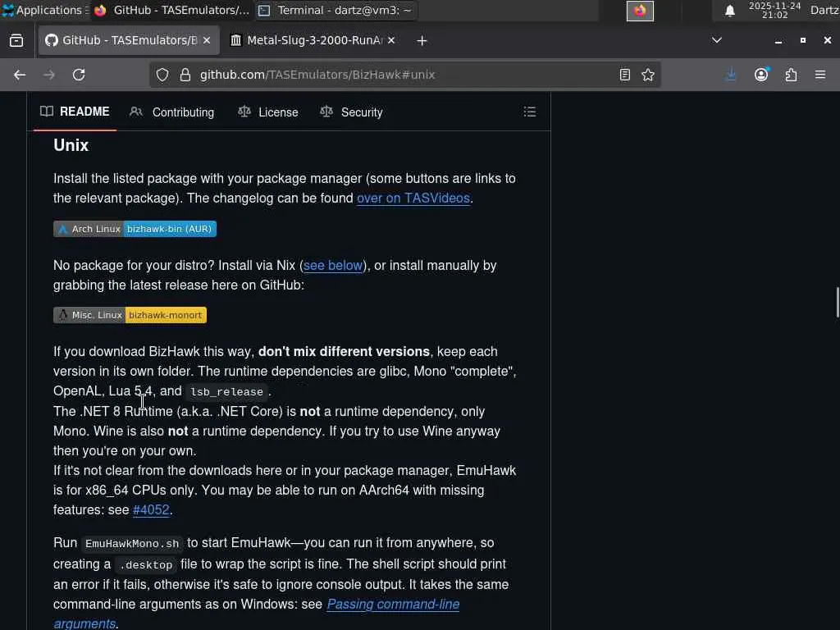This screenshot has height=630, width=840.
Task: Close the Metal-Slug-3-2000 tab
Action: point(391,40)
